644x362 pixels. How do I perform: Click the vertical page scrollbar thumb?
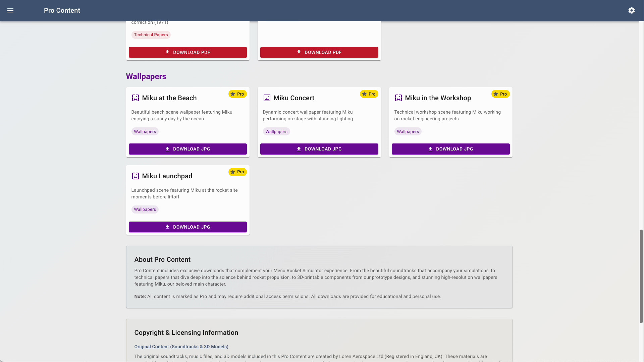pyautogui.click(x=641, y=276)
